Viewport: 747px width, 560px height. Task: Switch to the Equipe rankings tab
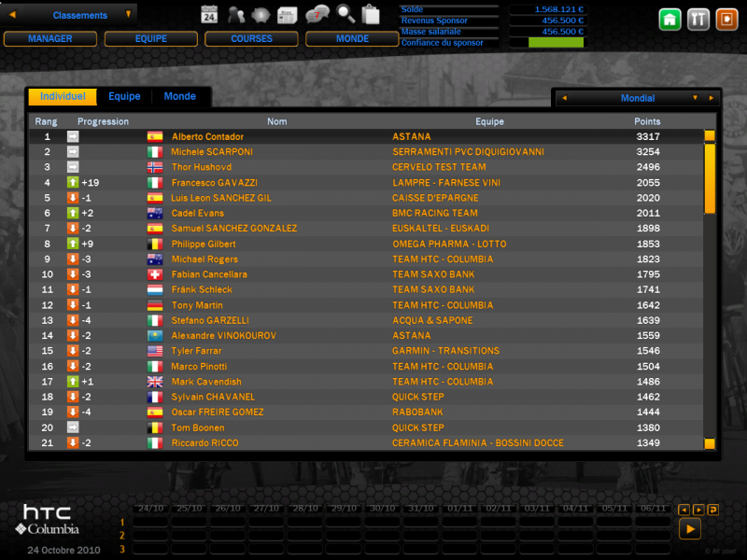pyautogui.click(x=124, y=97)
